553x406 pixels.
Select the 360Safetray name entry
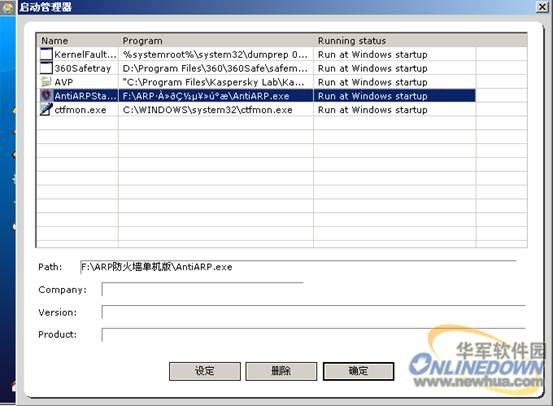(x=83, y=68)
